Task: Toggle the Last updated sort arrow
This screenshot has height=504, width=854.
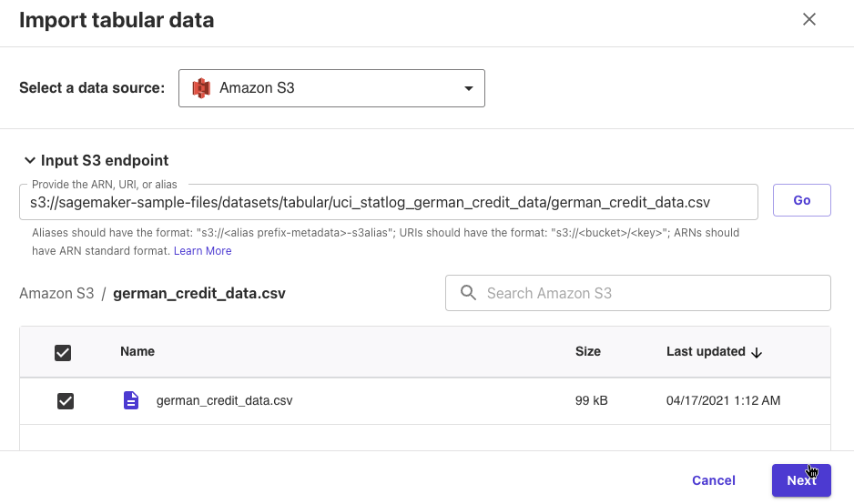Action: [757, 353]
